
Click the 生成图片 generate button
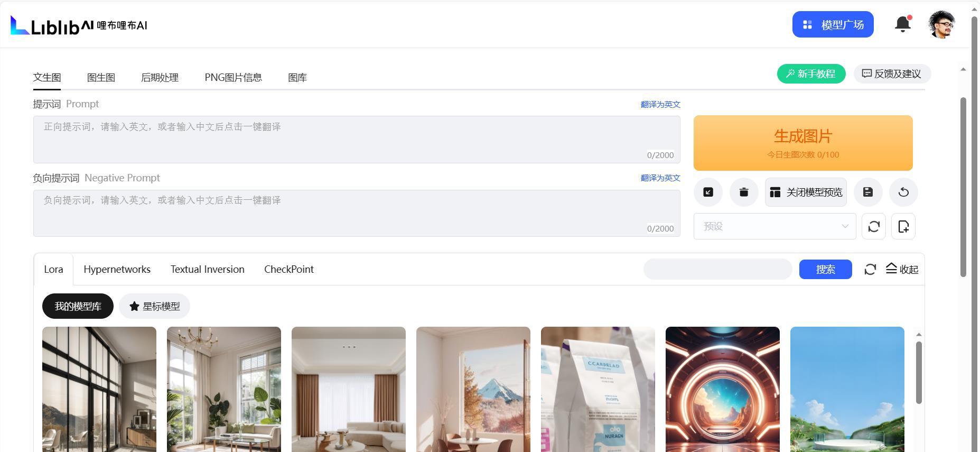click(803, 143)
